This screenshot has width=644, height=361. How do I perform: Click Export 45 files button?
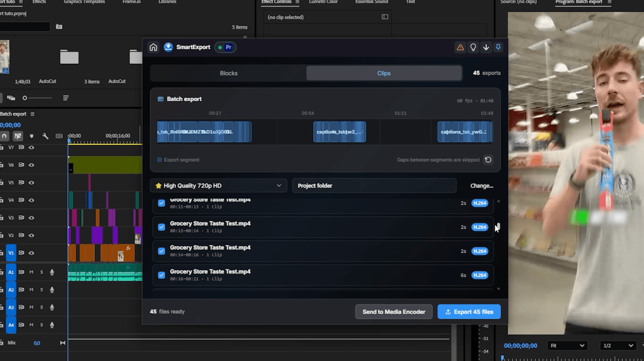pyautogui.click(x=469, y=312)
